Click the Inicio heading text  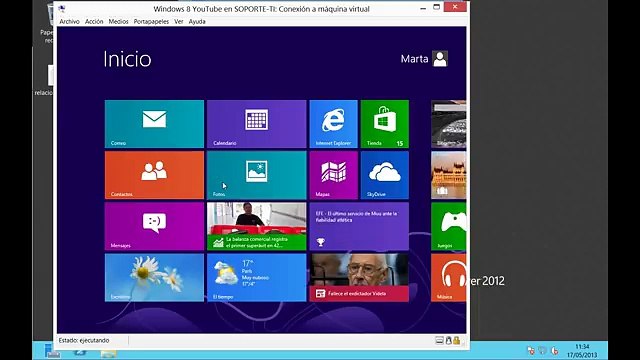tap(127, 59)
